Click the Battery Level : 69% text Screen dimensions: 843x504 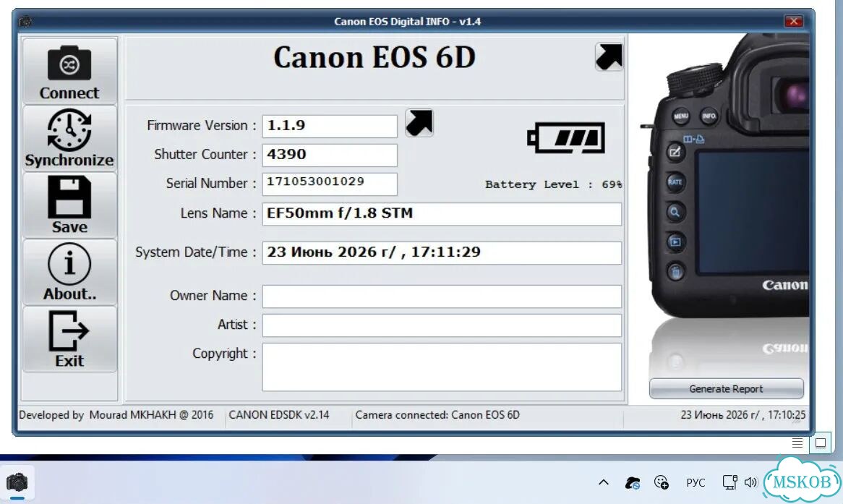tap(553, 184)
